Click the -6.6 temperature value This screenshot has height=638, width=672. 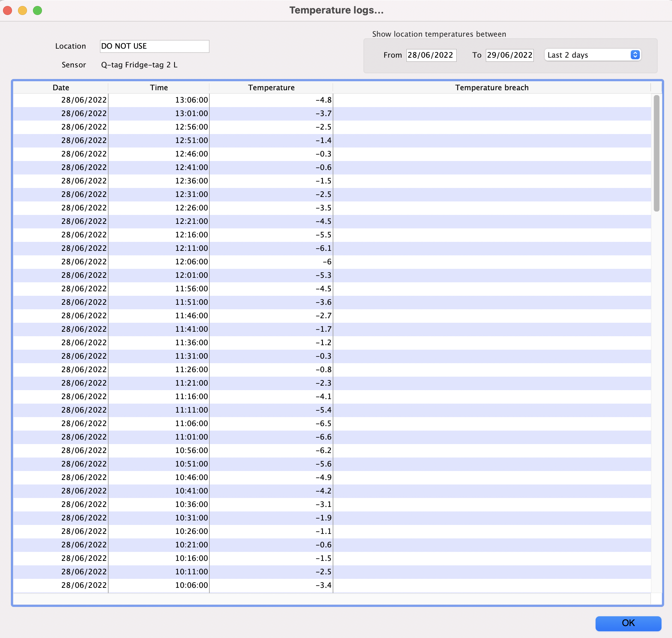(323, 437)
